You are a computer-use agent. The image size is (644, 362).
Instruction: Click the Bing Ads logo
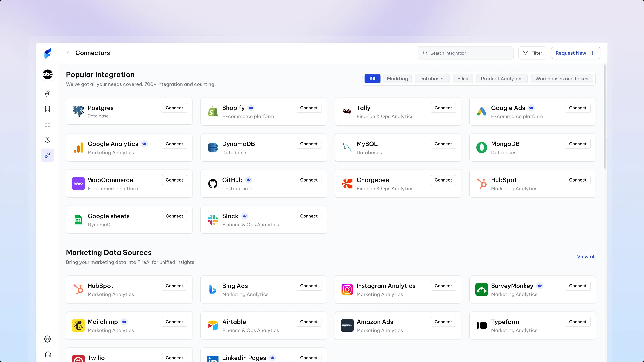click(x=213, y=290)
